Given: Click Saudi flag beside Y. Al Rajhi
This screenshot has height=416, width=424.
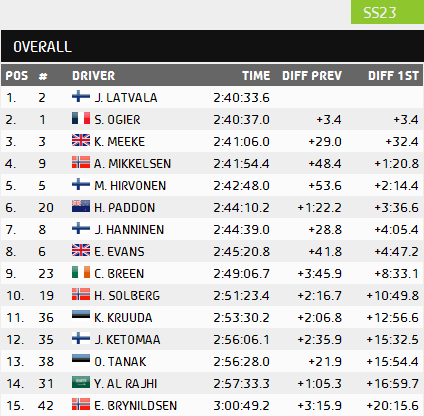Looking at the screenshot, I should [x=81, y=382].
